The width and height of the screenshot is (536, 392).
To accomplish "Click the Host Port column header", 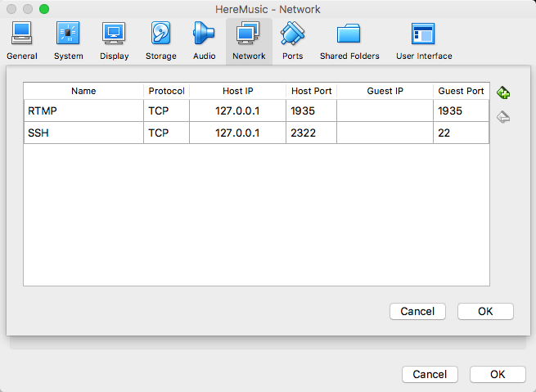I will pos(312,91).
